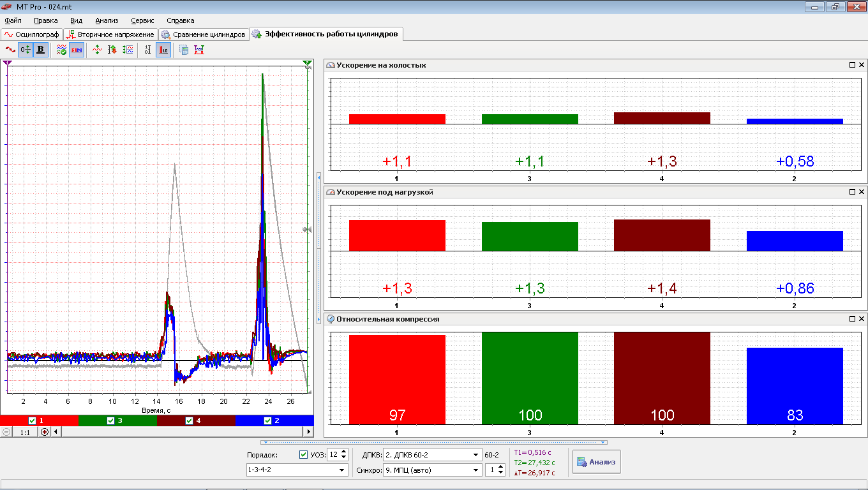Click the chart's horizontal scrollbar track
The height and width of the screenshot is (490, 868).
tap(183, 432)
